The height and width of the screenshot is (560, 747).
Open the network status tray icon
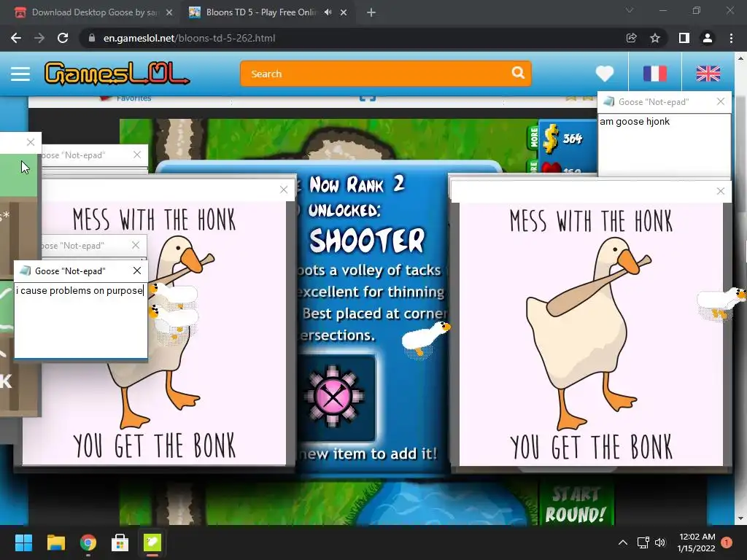point(643,542)
